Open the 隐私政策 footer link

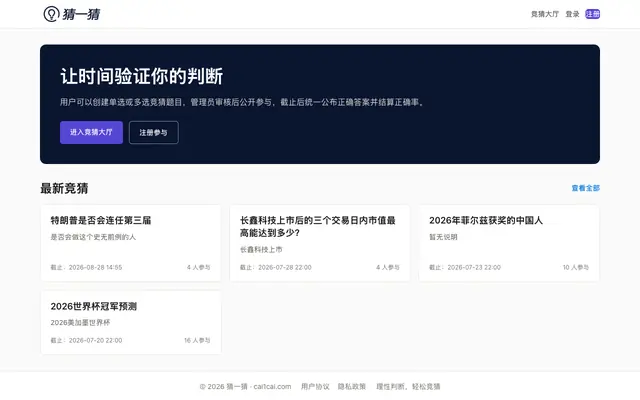351,387
